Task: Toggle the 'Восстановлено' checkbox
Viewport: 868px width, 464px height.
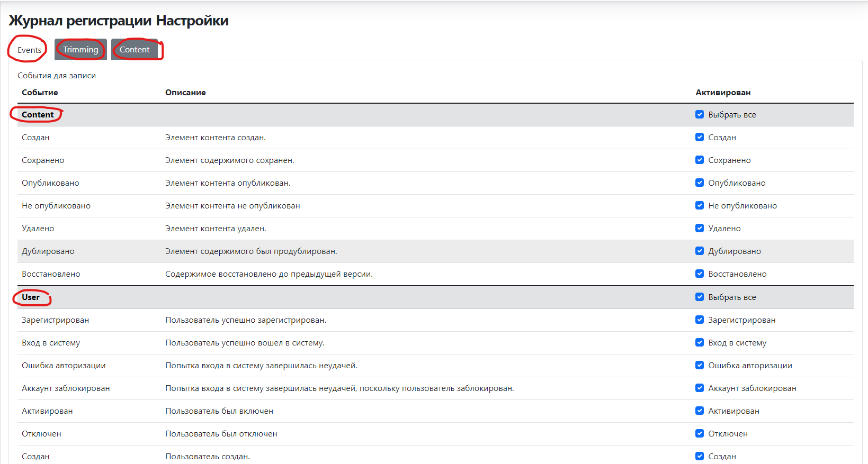Action: point(700,274)
